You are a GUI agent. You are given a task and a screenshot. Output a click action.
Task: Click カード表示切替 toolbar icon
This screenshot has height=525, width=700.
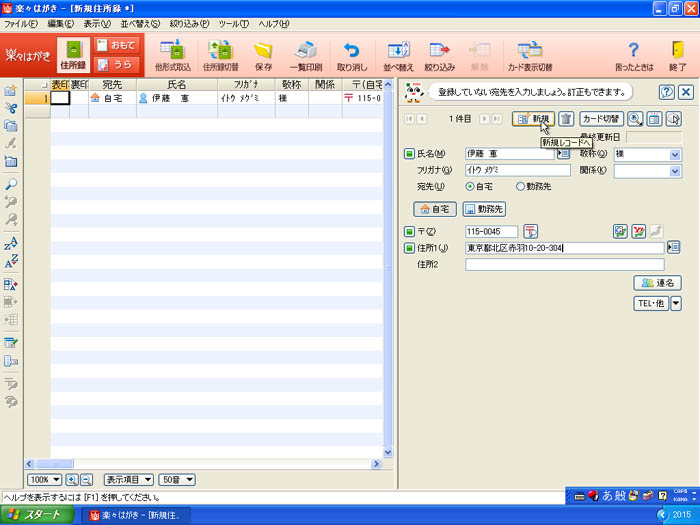(x=530, y=55)
